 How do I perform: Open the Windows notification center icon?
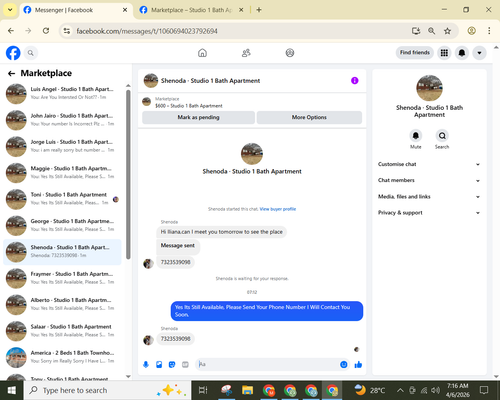point(484,390)
